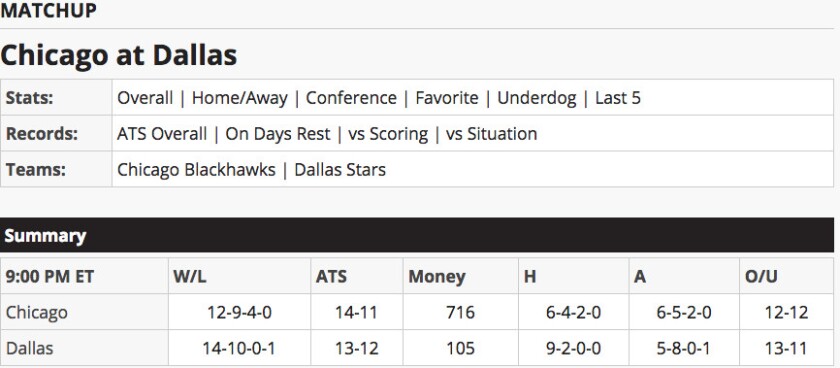840x368 pixels.
Task: Open vs Situation records
Action: coord(491,134)
